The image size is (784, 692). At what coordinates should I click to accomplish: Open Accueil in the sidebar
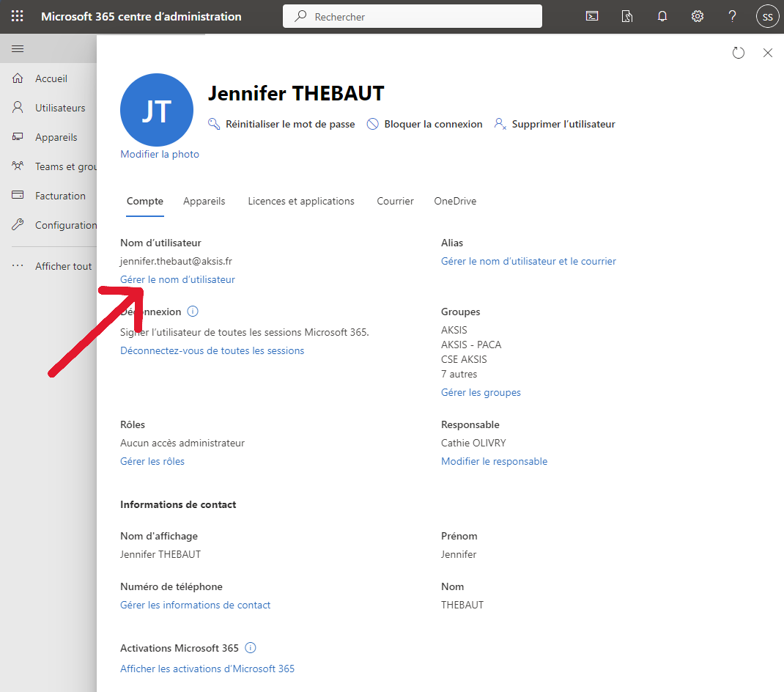51,78
